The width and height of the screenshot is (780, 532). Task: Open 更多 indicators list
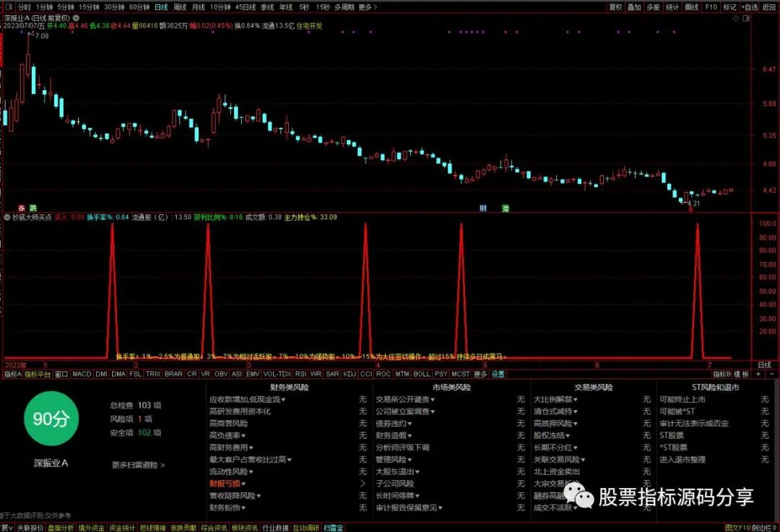point(480,374)
